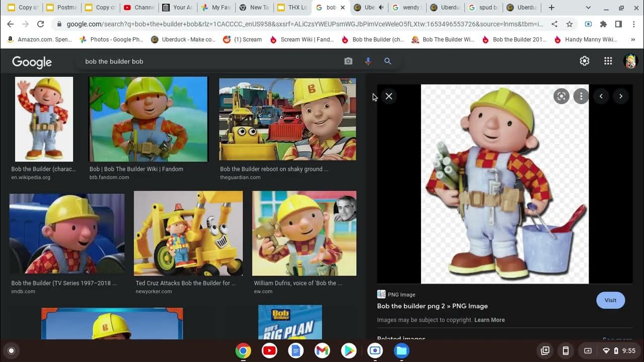Open Bob the builder png 2 title link

(432, 306)
